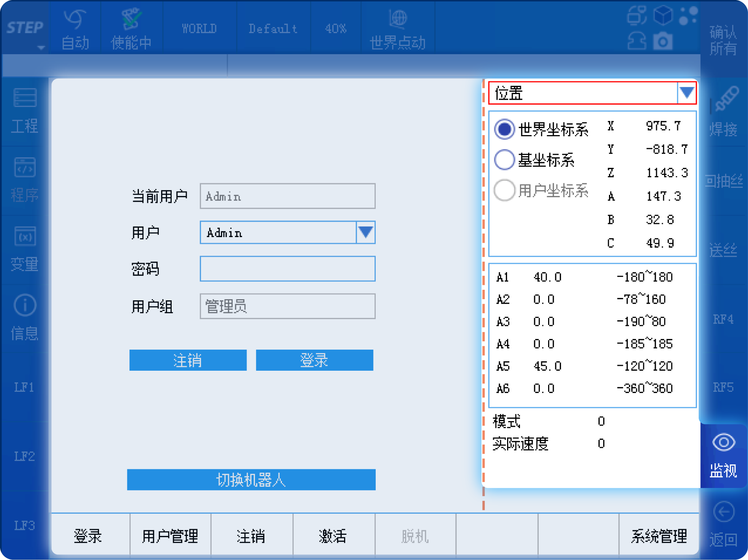The width and height of the screenshot is (748, 560).
Task: Open the 变量 variable sidebar icon
Action: click(x=25, y=236)
